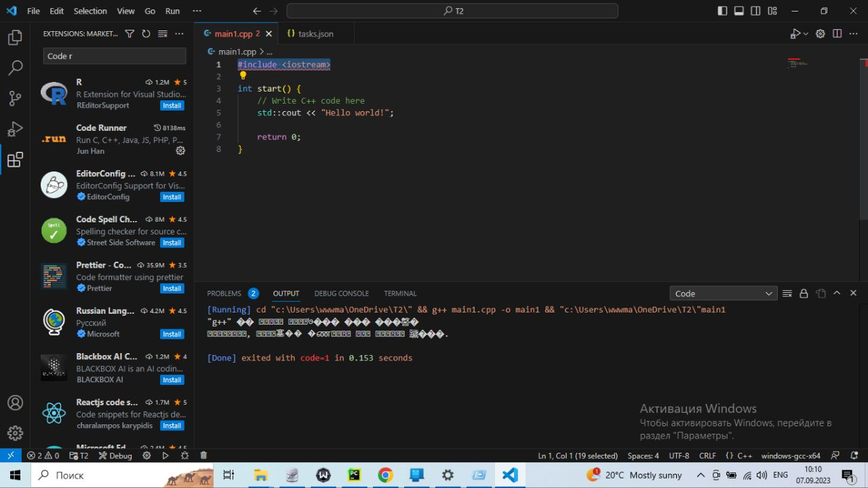
Task: Open remote window from status bar corner
Action: pyautogui.click(x=10, y=455)
